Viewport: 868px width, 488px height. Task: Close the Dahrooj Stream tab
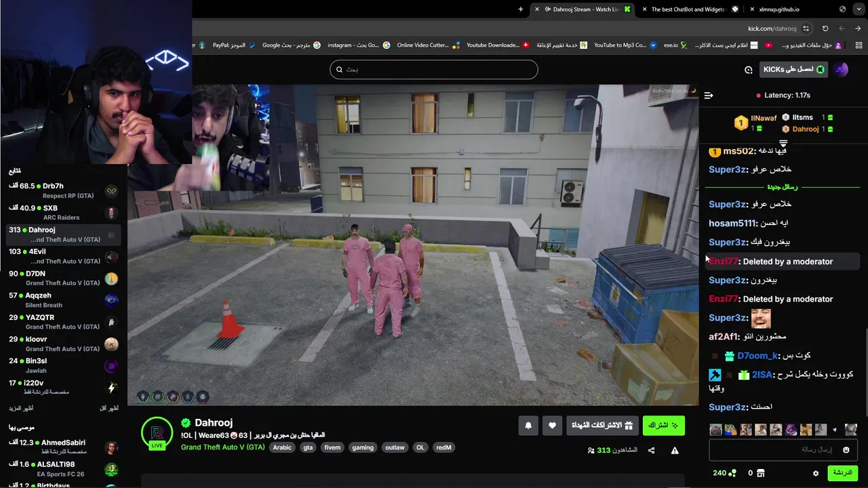point(537,9)
